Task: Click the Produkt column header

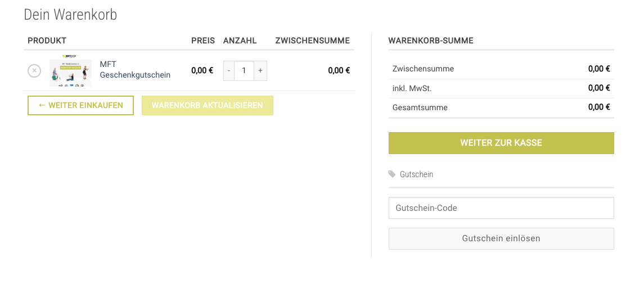Action: [x=47, y=40]
